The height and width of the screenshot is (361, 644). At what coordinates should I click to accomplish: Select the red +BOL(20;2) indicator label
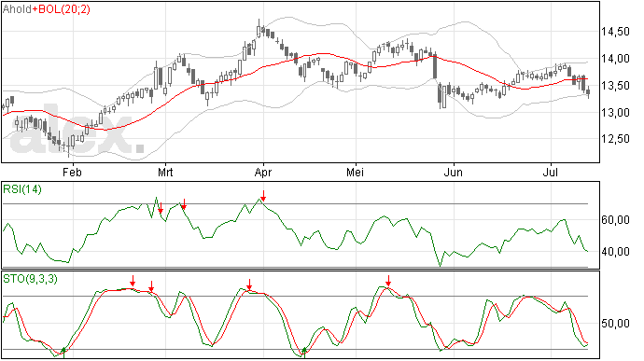tap(62, 9)
